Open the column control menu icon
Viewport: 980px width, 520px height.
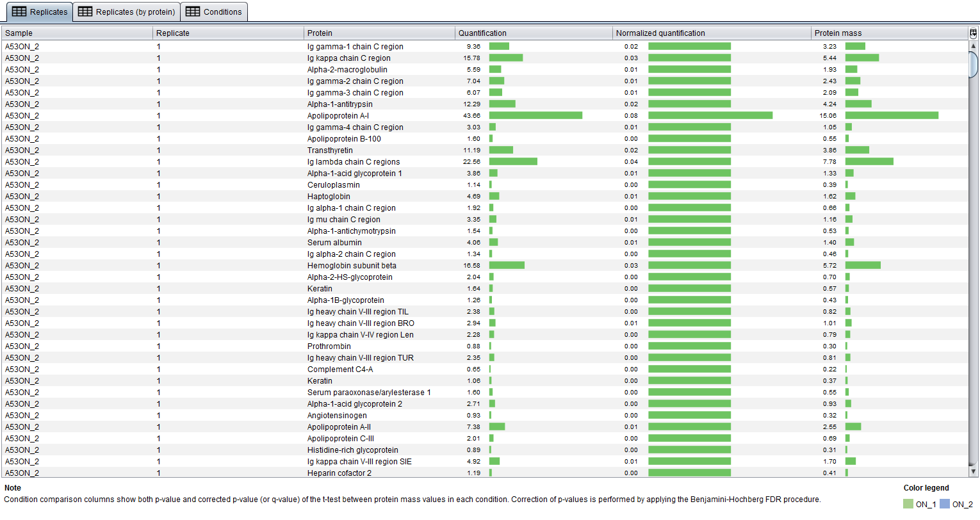click(x=974, y=33)
